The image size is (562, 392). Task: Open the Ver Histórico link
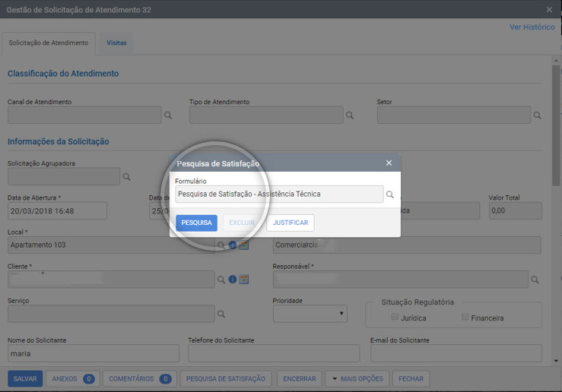(x=532, y=27)
